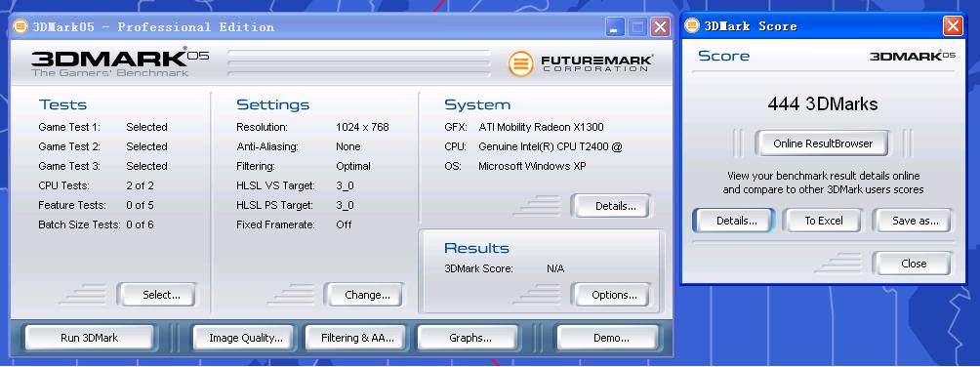Click the 3DMark Score window title icon
Screen dimensions: 980x367
pos(692,25)
